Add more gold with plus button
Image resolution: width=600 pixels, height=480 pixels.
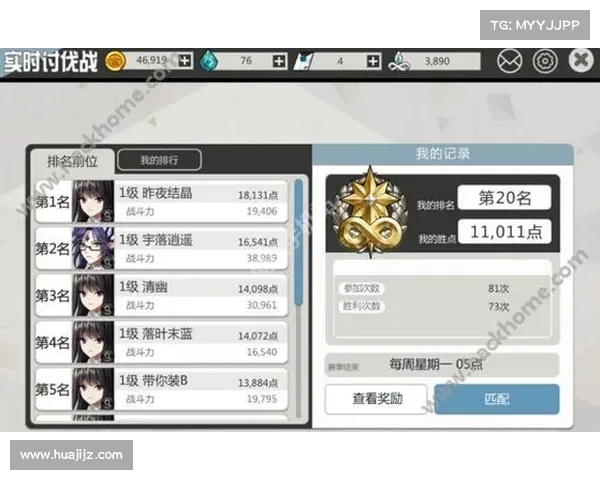[185, 60]
